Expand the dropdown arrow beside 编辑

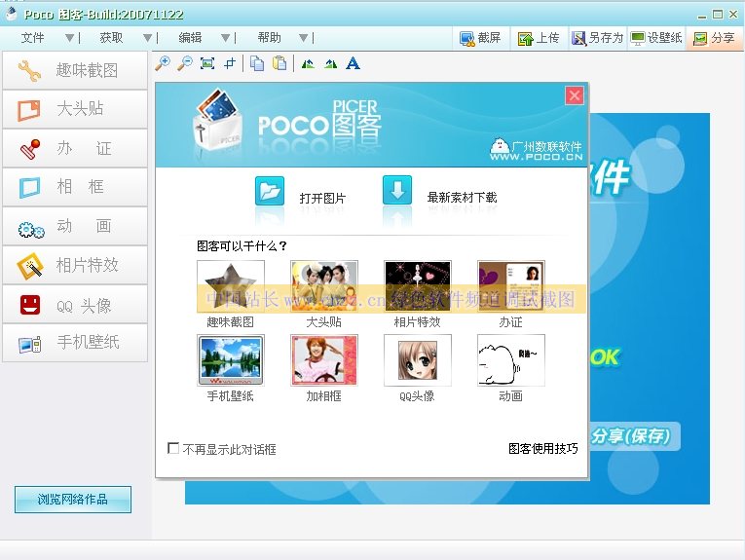point(226,38)
